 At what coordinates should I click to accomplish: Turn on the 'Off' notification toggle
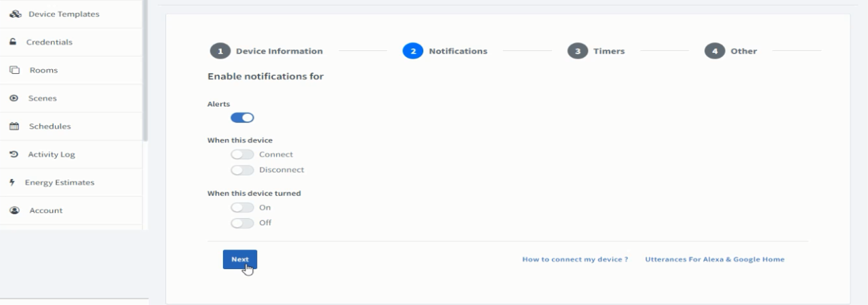pos(242,223)
